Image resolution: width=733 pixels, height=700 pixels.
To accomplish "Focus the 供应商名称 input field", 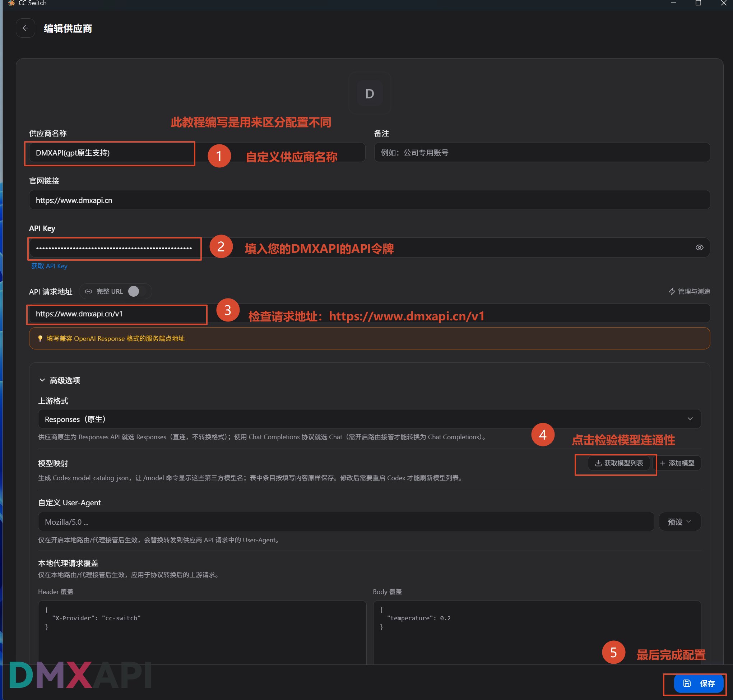I will click(197, 153).
